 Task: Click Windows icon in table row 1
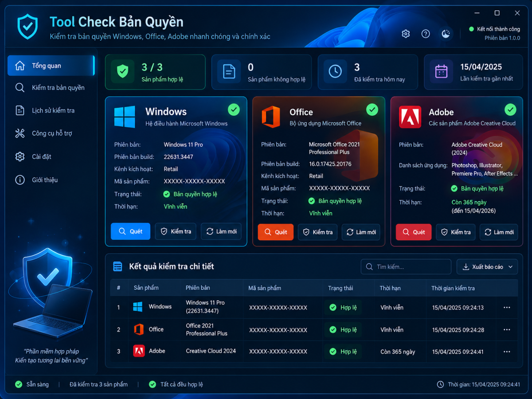click(138, 306)
